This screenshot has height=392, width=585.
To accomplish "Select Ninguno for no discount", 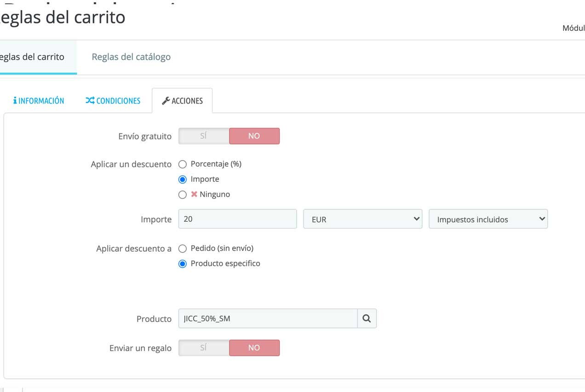I will 183,195.
